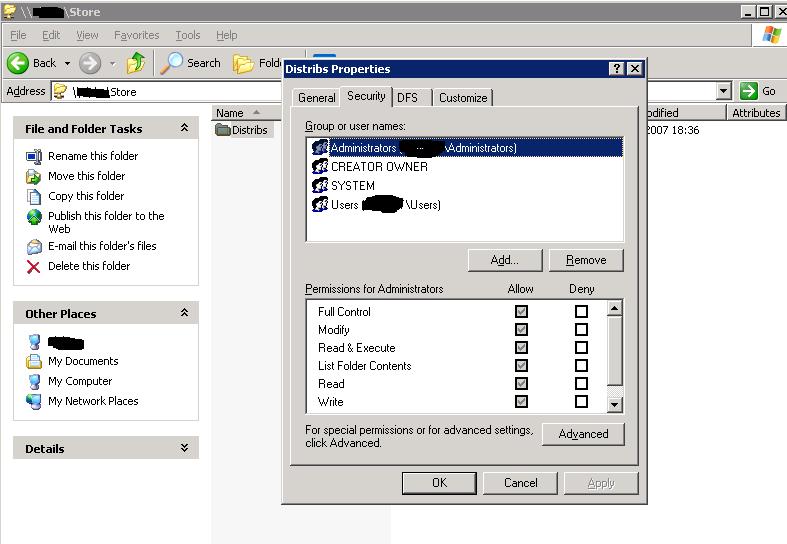Toggle Deny checkbox for Modify
This screenshot has width=787, height=544.
[x=581, y=330]
